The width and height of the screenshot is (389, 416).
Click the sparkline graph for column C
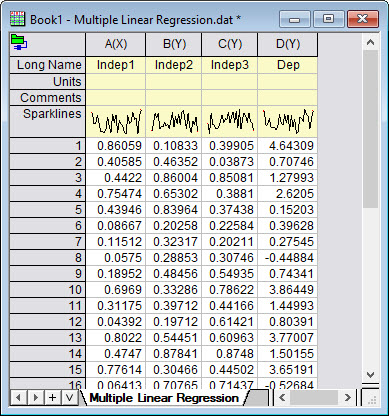click(230, 121)
